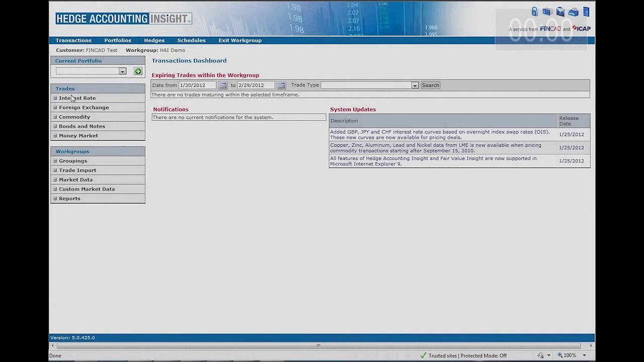Click the Bonds and Notes label
644x362 pixels.
[82, 126]
